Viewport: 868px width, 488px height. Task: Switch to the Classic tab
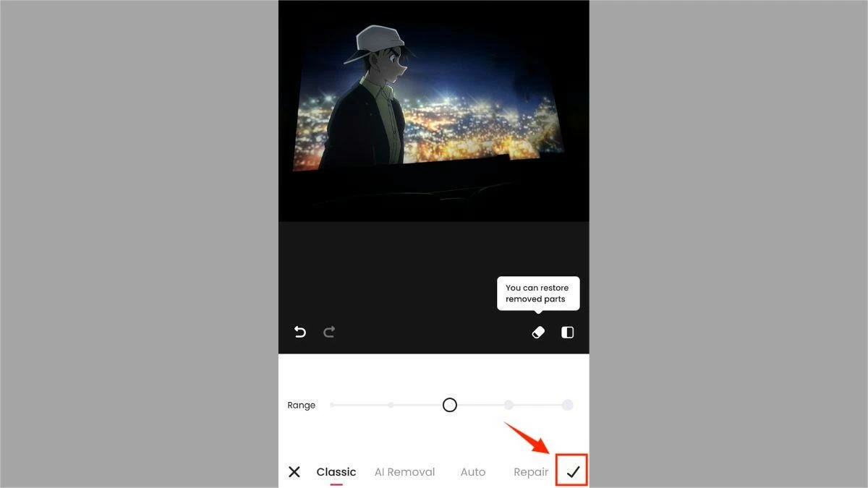point(336,472)
